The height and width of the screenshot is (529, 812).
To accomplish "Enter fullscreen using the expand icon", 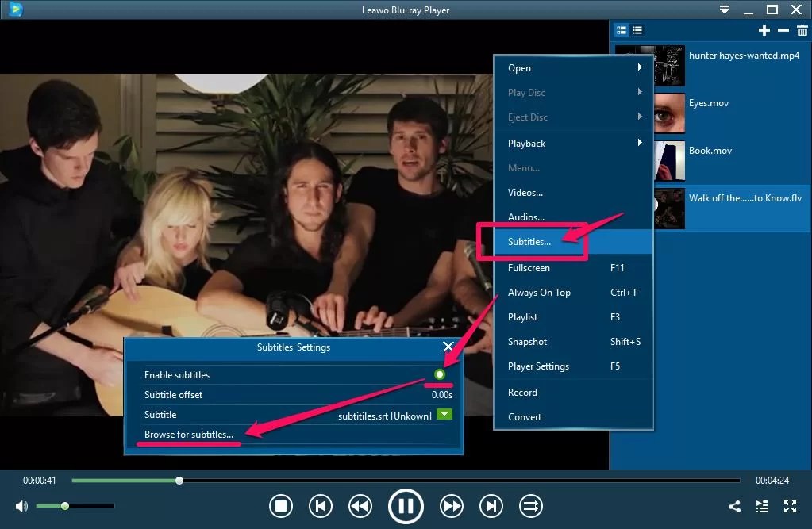I will click(x=790, y=506).
